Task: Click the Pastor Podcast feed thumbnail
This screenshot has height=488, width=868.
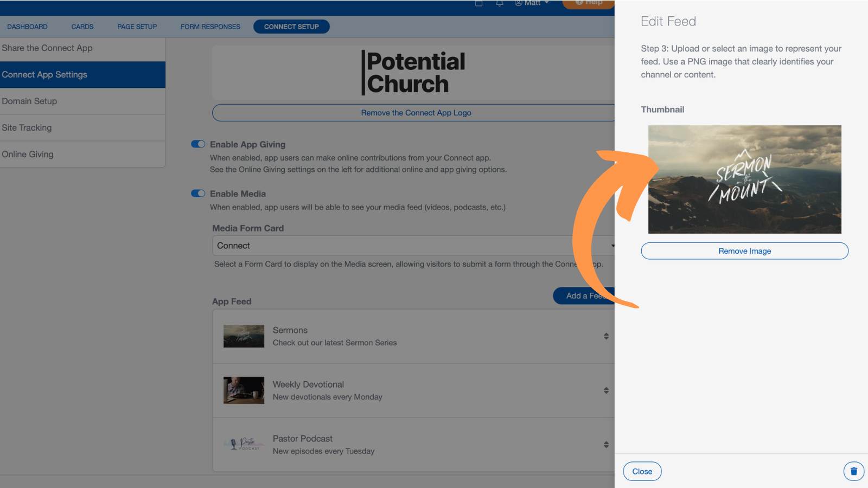Action: (244, 445)
